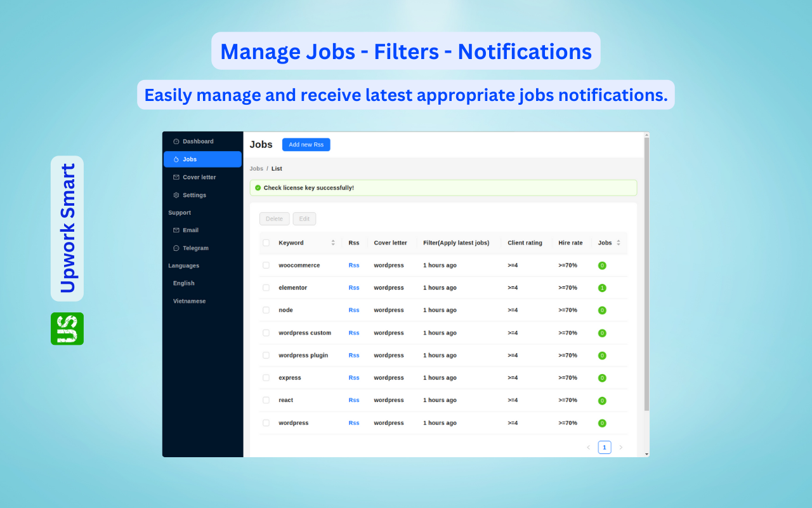This screenshot has width=812, height=508.
Task: Open Settings in the sidebar
Action: coord(202,195)
